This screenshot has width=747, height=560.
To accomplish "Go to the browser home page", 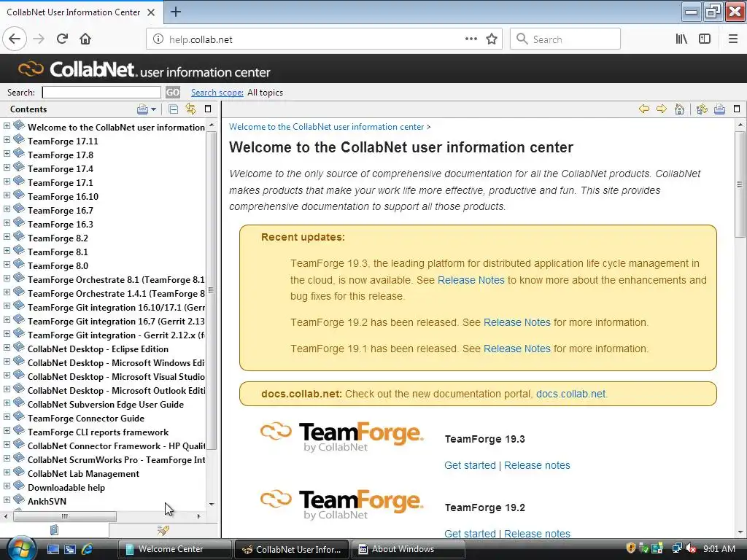I will point(85,39).
